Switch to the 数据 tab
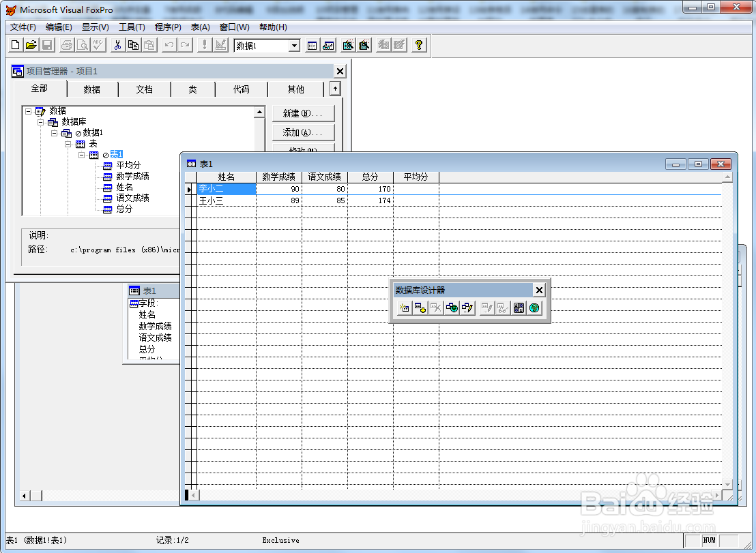The image size is (756, 553). (91, 89)
